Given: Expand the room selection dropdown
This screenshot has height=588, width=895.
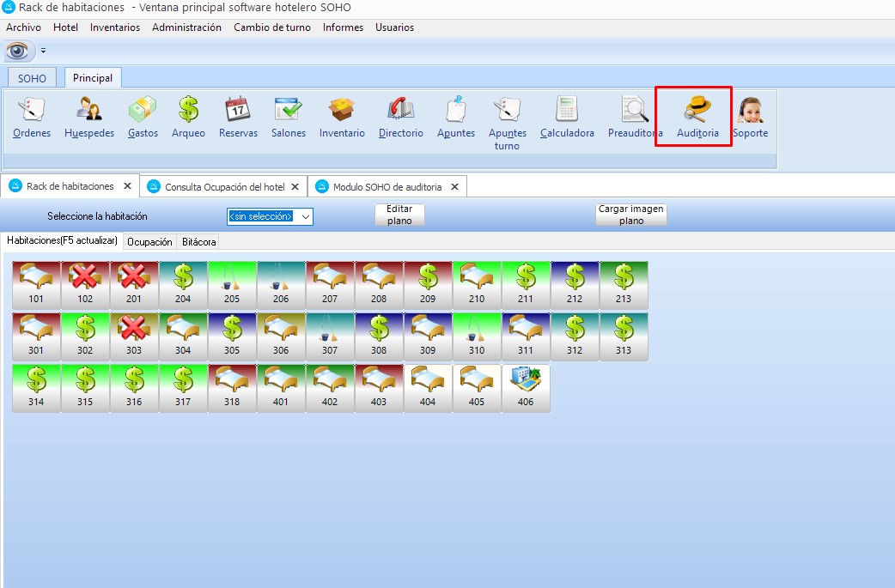Looking at the screenshot, I should point(305,217).
